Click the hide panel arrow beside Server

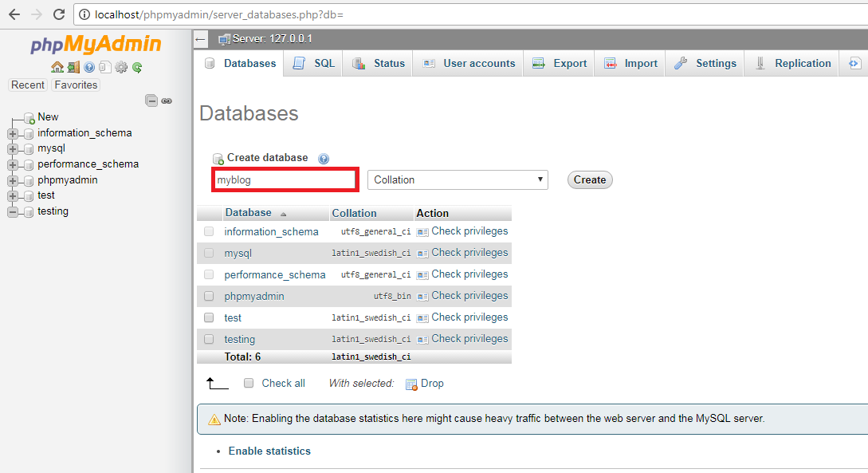tap(200, 39)
